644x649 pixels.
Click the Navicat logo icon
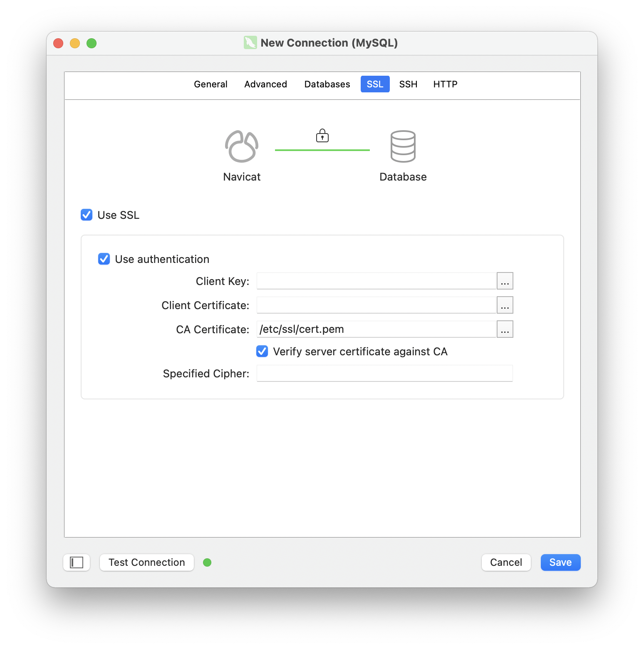(x=241, y=146)
